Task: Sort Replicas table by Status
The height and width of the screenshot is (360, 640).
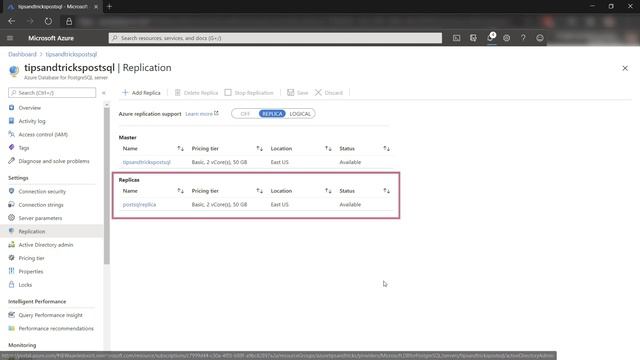Action: pos(387,191)
